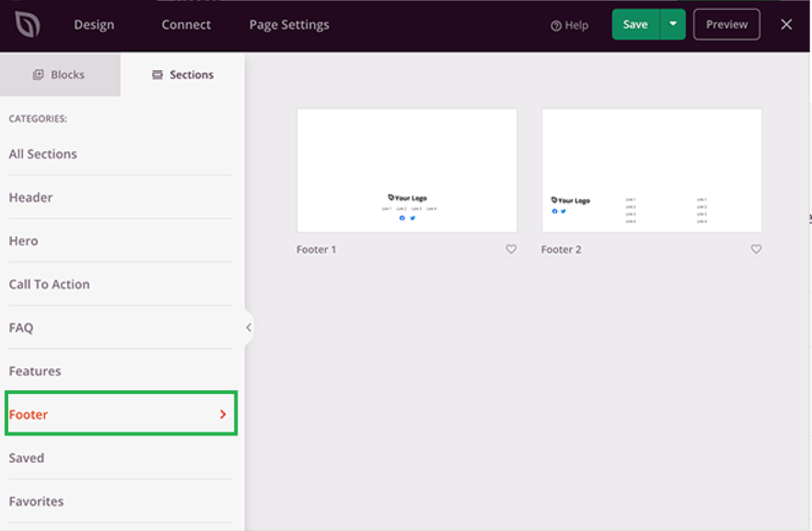
Task: Click the Help question mark icon
Action: point(556,26)
